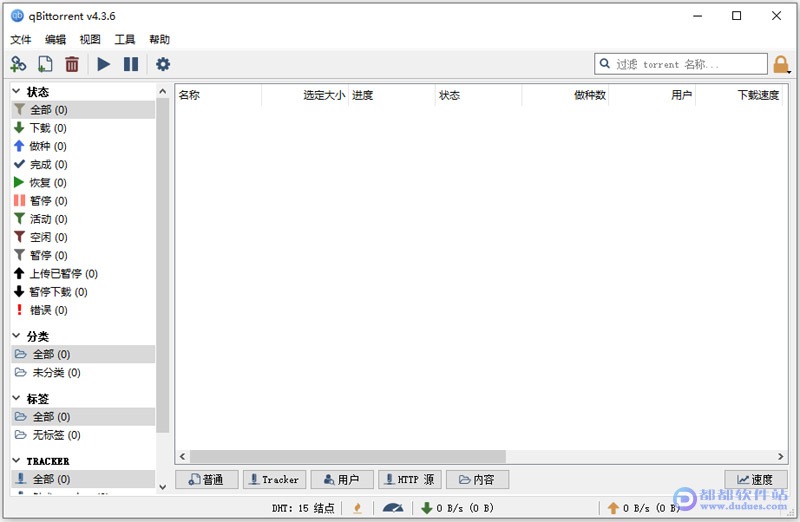The image size is (800, 522).
Task: Select 暂停 (0) filter with gray funnel
Action: [83, 255]
